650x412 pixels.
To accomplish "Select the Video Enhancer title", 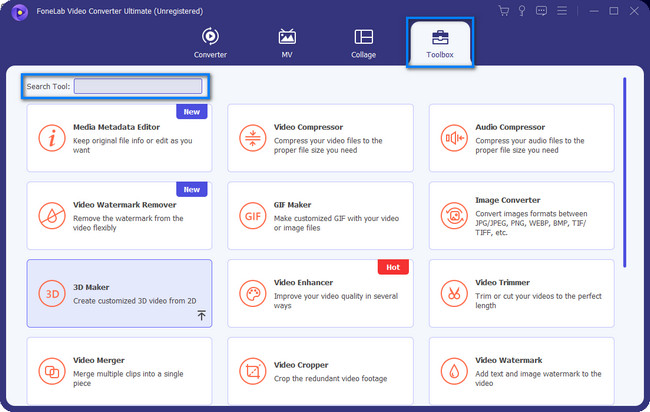I will click(x=303, y=283).
